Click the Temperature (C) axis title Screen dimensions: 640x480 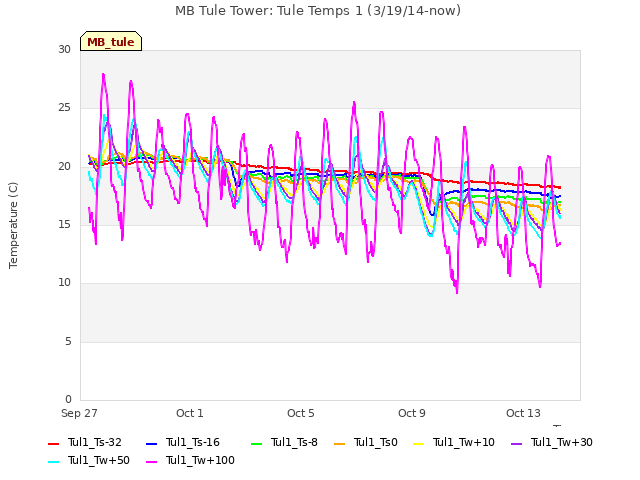point(13,225)
